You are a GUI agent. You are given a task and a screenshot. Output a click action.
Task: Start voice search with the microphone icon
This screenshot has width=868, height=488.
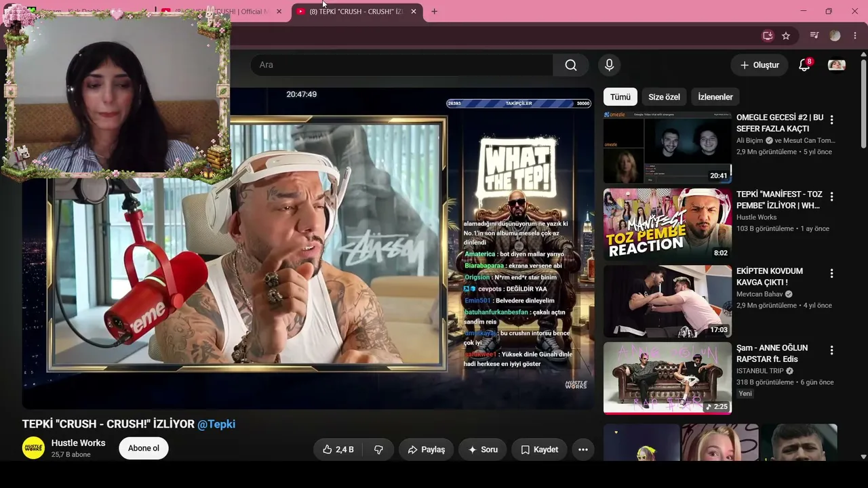click(609, 65)
